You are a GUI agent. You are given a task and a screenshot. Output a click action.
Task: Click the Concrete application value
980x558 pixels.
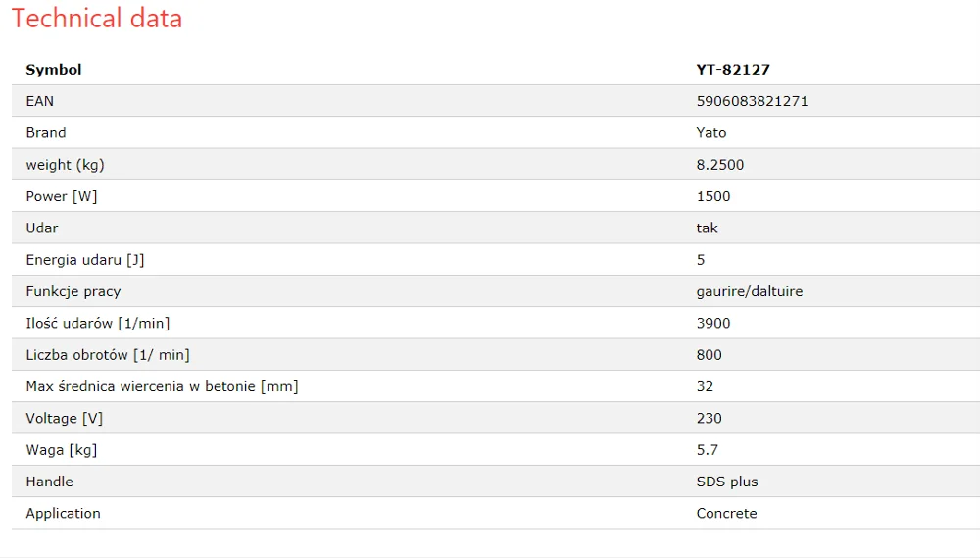[x=726, y=513]
